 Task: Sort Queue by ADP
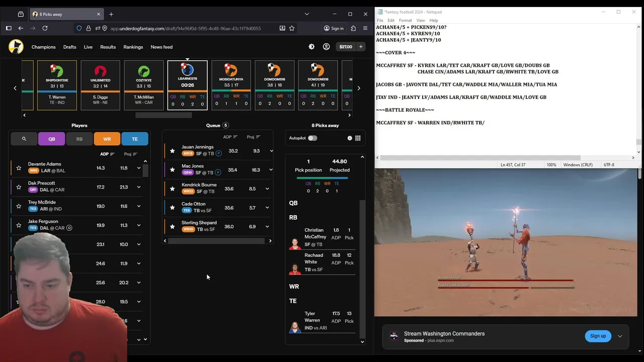230,137
